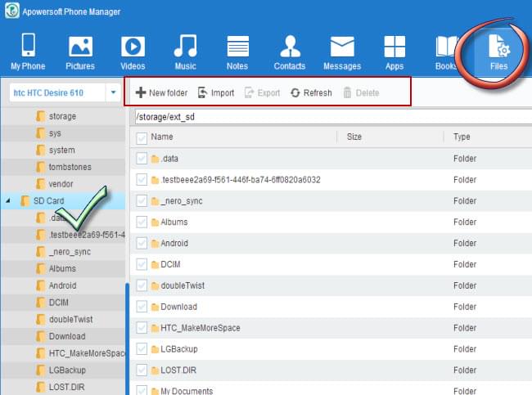Select the storage folder in tree
The height and width of the screenshot is (395, 532).
click(x=62, y=116)
